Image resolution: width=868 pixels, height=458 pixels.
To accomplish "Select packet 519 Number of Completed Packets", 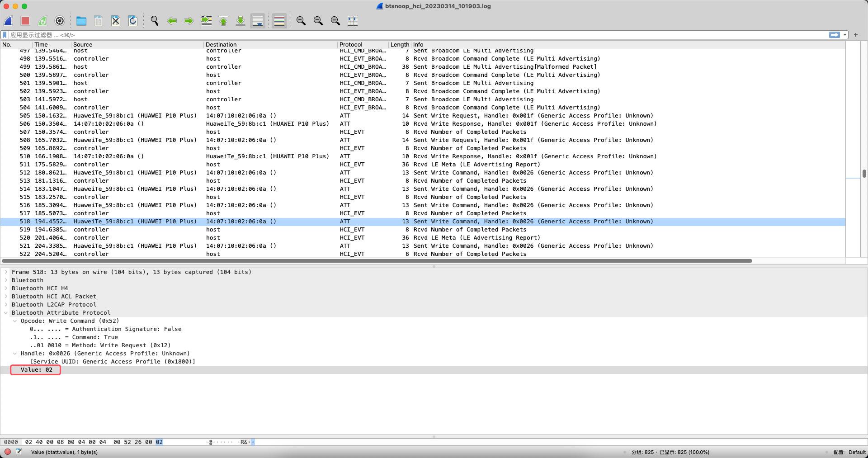I will pos(423,230).
